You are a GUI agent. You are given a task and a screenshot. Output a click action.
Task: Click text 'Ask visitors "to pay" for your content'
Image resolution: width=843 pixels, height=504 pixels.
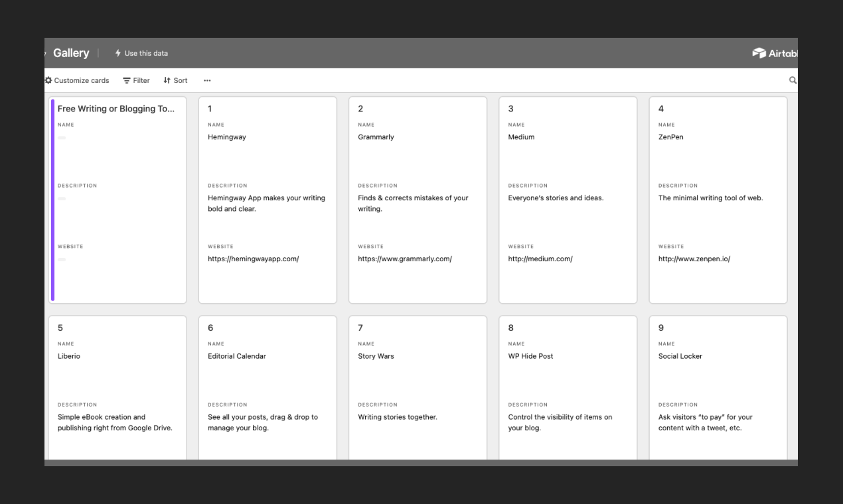point(706,422)
